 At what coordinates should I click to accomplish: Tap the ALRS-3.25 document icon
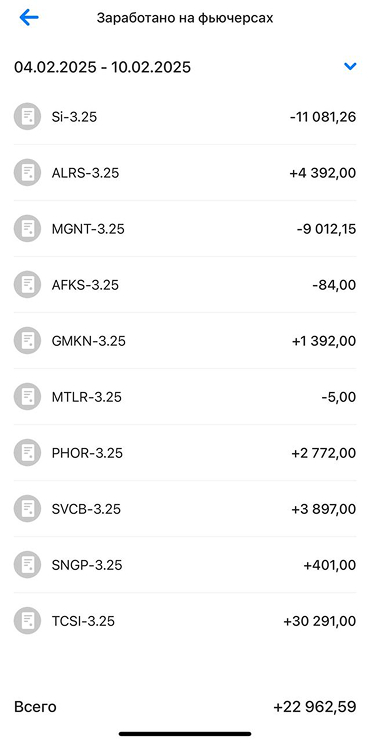[x=27, y=172]
